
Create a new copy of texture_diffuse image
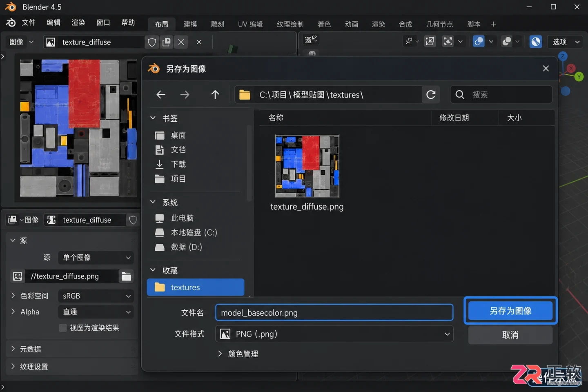click(167, 42)
